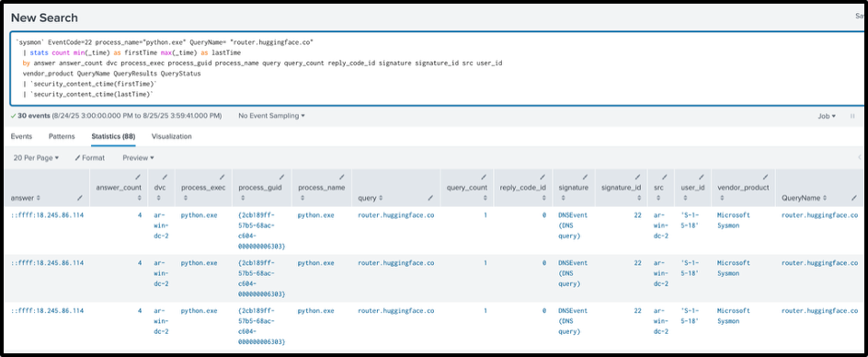Open the No Event Sampling dropdown
The width and height of the screenshot is (868, 357).
[272, 116]
